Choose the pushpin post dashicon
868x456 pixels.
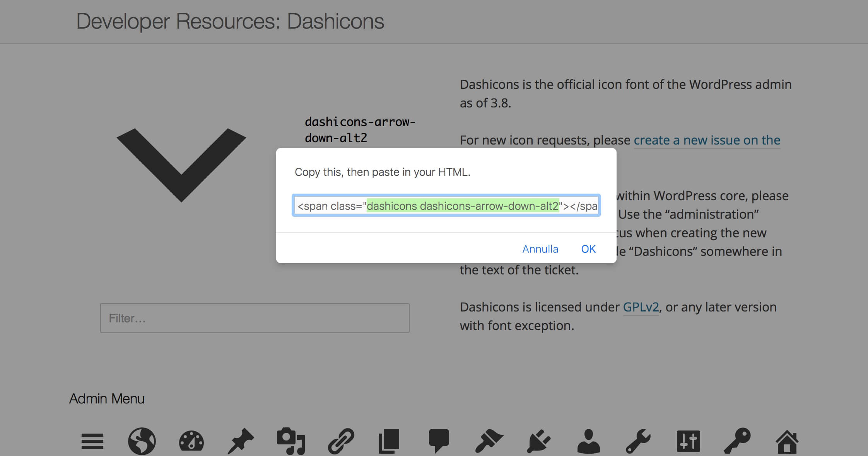(241, 441)
